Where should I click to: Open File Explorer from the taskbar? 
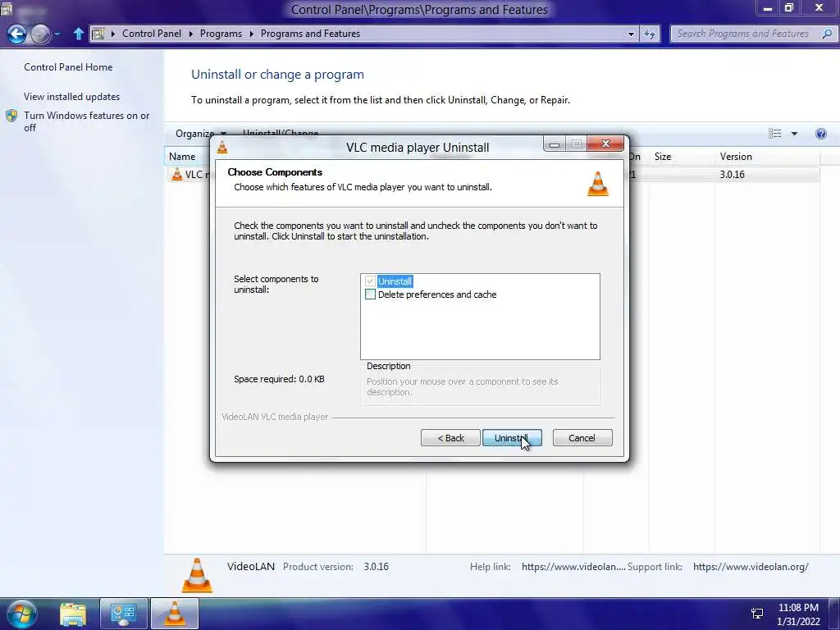pos(73,614)
